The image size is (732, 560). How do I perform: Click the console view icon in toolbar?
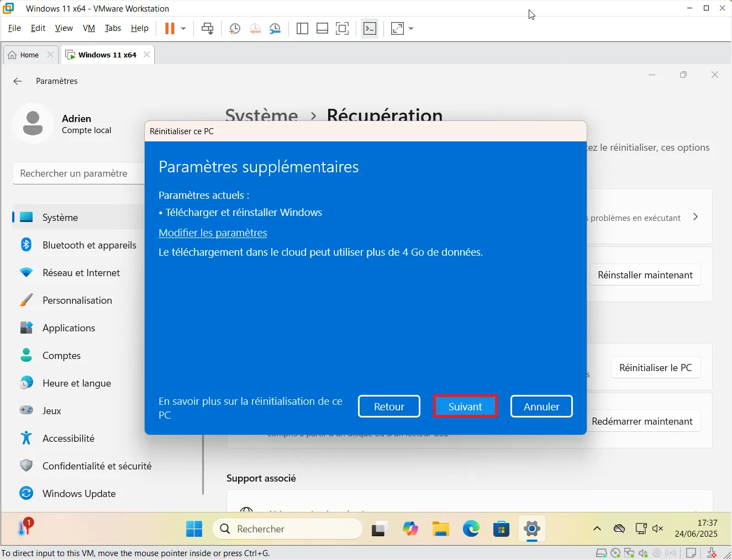[370, 29]
